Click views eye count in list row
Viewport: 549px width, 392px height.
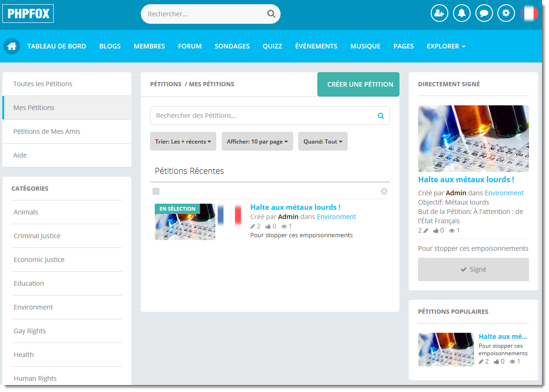point(287,227)
